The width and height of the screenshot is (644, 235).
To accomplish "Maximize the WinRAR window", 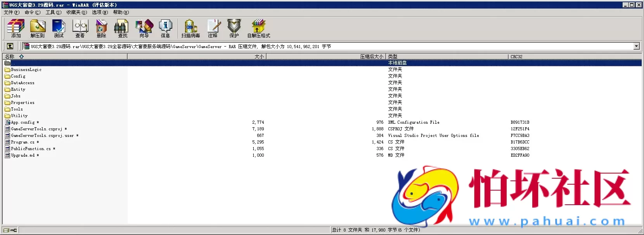I will click(x=632, y=5).
